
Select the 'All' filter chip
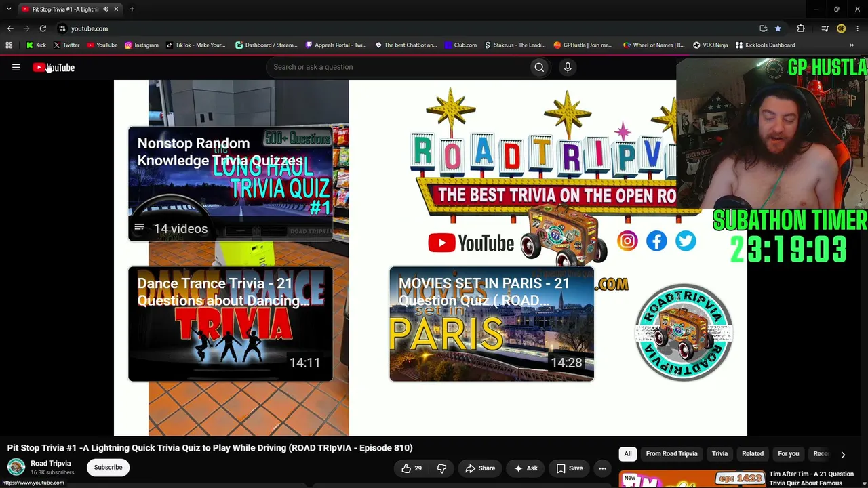[x=628, y=454]
